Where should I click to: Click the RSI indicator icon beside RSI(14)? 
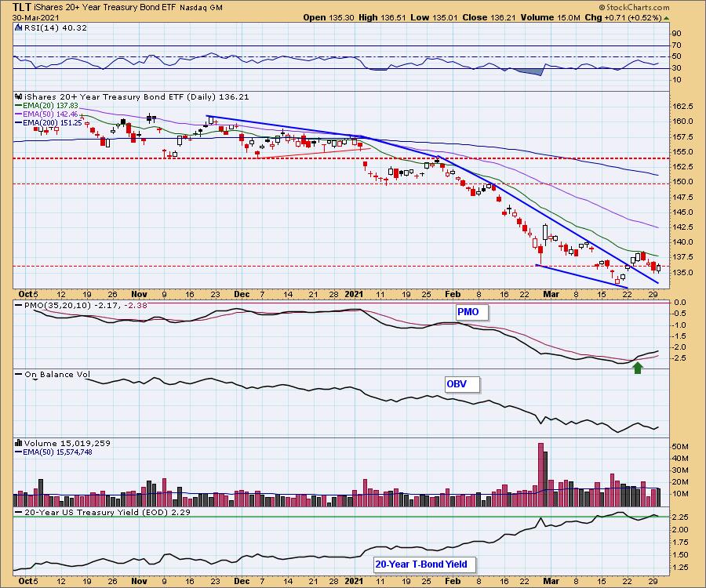pos(19,27)
